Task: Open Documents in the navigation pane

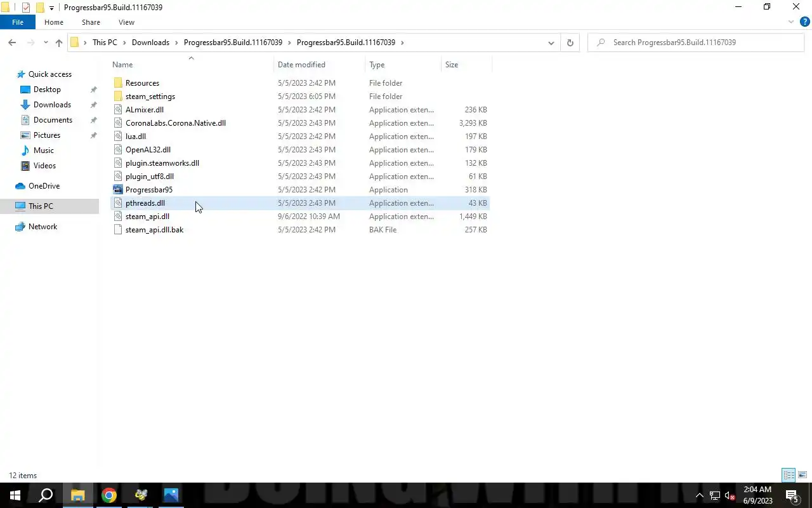Action: [x=53, y=120]
